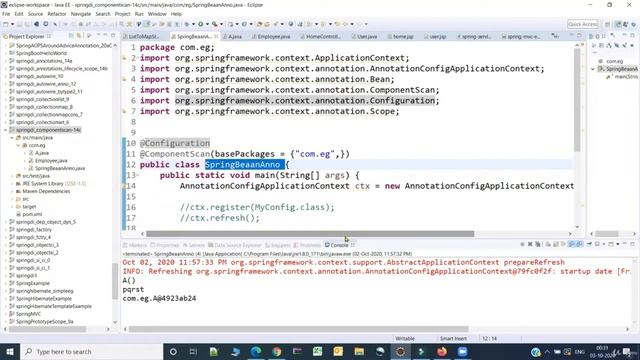Minimize the Project Explorer view
This screenshot has width=640, height=360.
105,36
